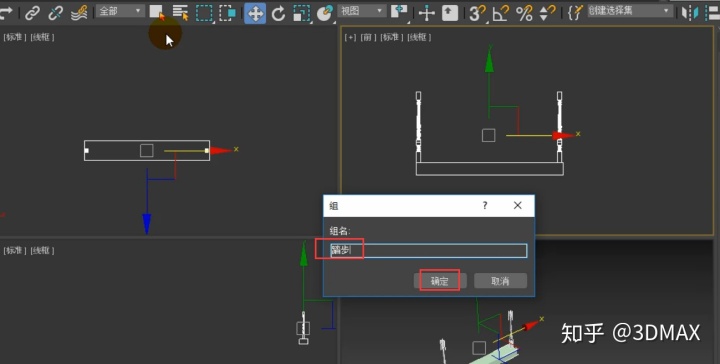Select the Select and Link tool
The width and height of the screenshot is (720, 364).
tap(32, 13)
